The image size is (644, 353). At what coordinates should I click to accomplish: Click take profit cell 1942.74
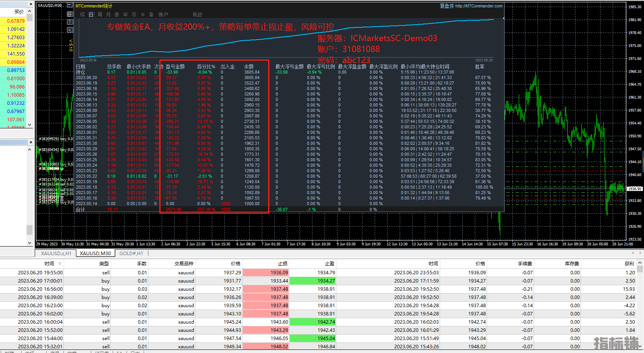pos(313,322)
